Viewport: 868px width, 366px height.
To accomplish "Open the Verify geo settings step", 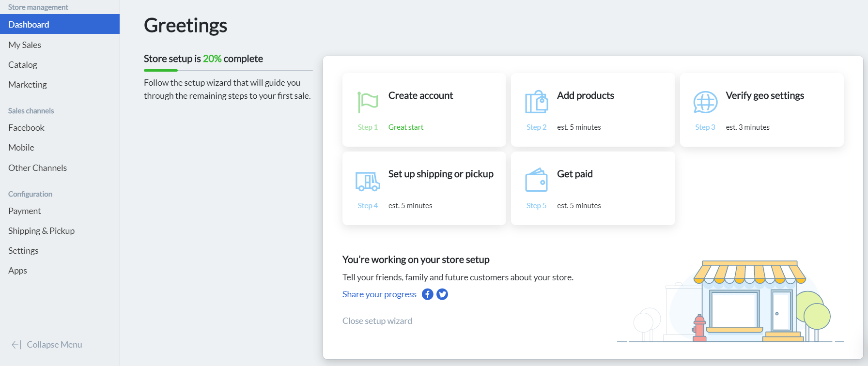I will pyautogui.click(x=761, y=110).
